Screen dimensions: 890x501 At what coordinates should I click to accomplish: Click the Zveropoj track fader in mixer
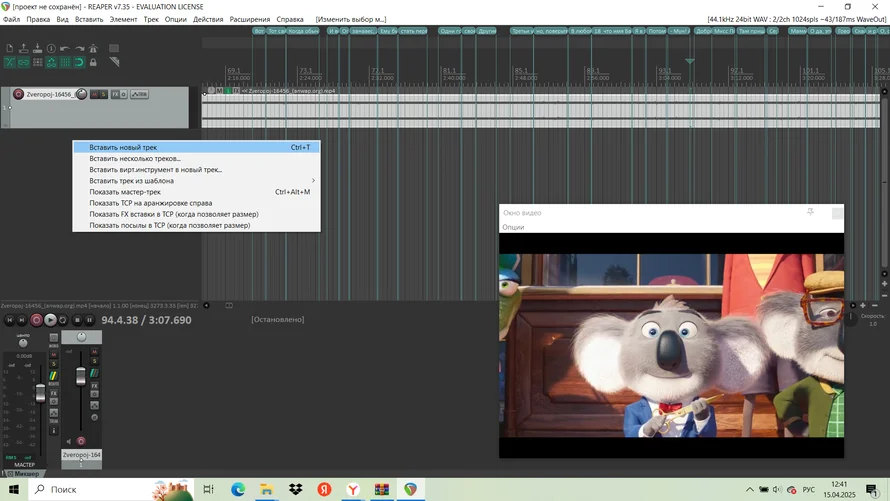pyautogui.click(x=81, y=376)
